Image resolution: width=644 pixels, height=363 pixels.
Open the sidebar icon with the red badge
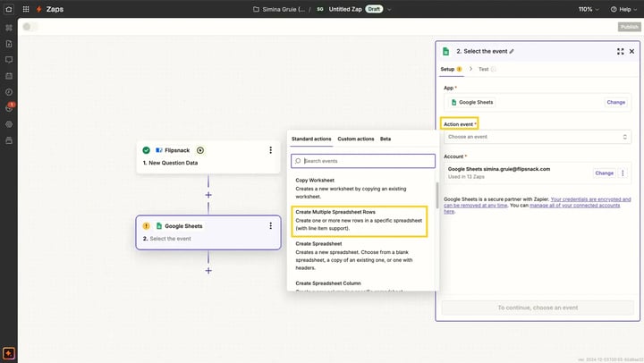9,107
